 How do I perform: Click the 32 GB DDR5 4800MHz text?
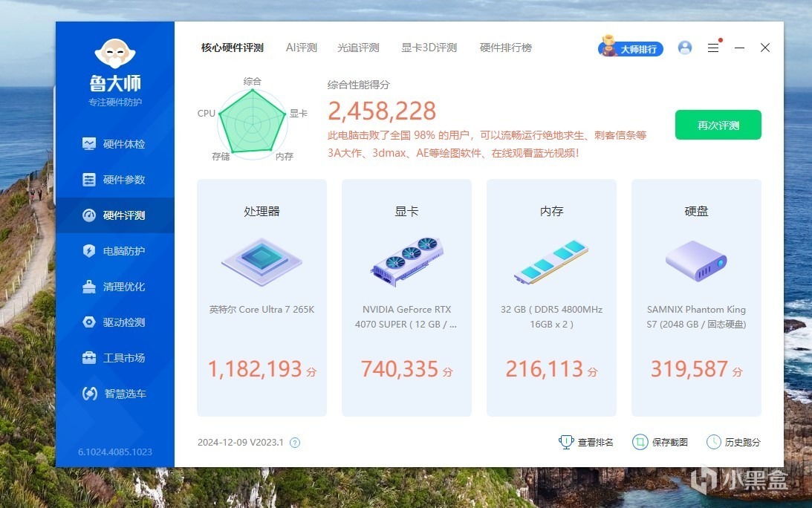(x=551, y=317)
